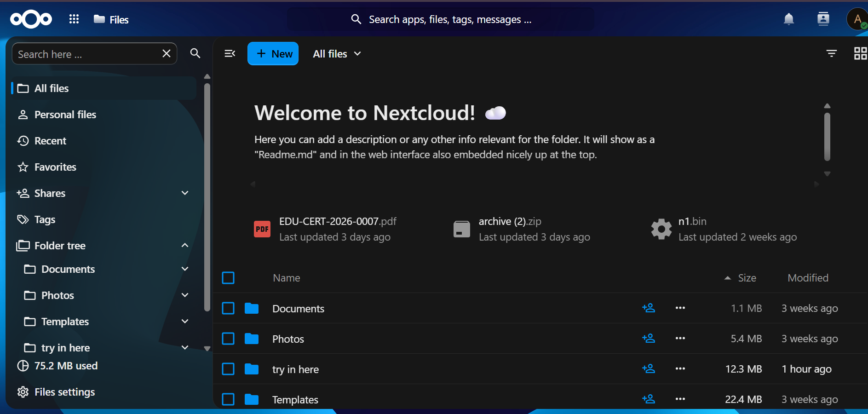This screenshot has height=414, width=868.
Task: Open the Tags view
Action: click(x=103, y=219)
